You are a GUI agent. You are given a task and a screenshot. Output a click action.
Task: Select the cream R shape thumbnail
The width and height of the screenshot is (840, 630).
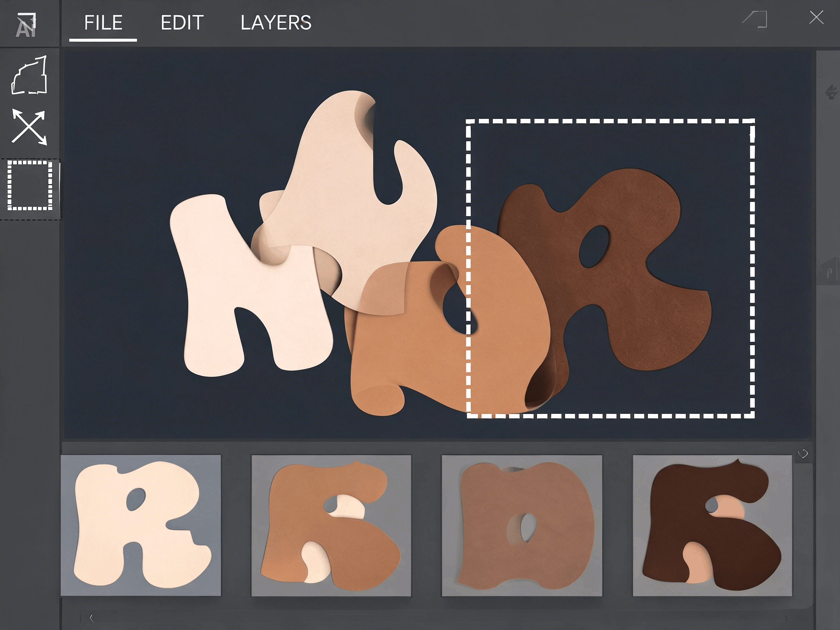[141, 525]
